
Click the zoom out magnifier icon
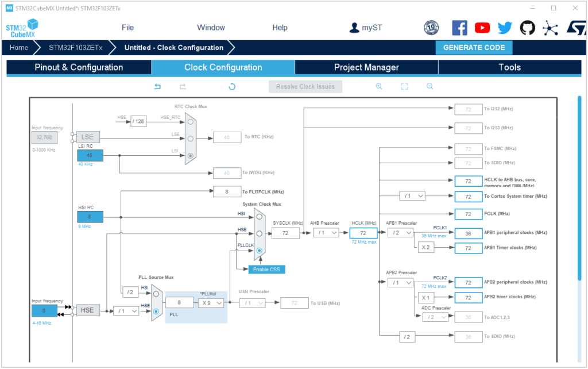point(430,87)
